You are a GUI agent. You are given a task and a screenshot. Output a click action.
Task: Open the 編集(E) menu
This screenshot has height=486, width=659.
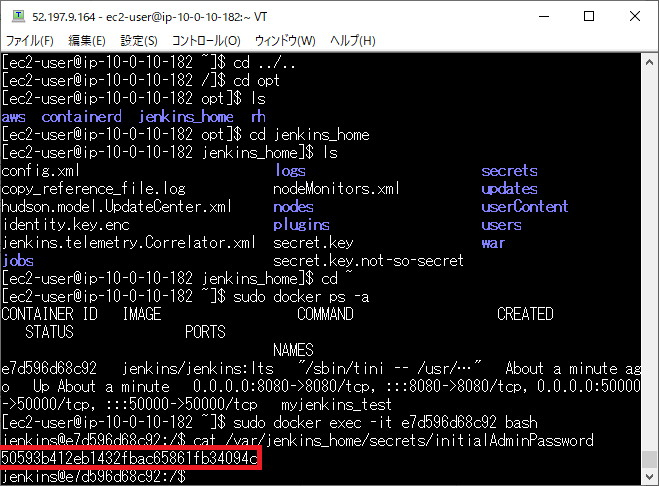87,40
